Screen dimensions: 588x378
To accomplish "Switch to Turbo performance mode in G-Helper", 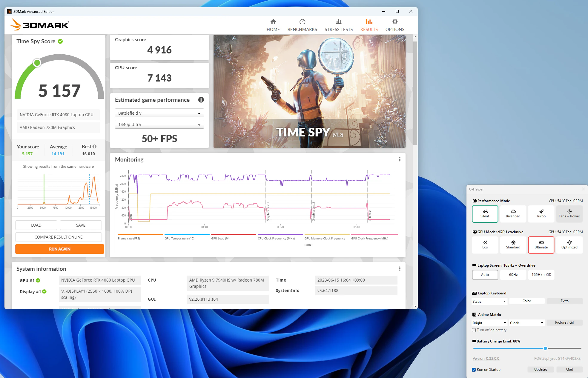I will click(541, 214).
